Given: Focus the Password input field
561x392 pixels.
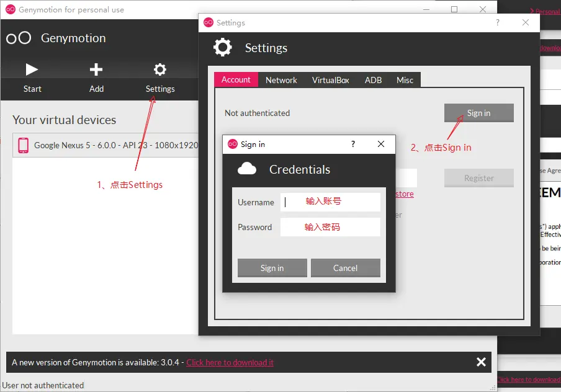Looking at the screenshot, I should (330, 227).
